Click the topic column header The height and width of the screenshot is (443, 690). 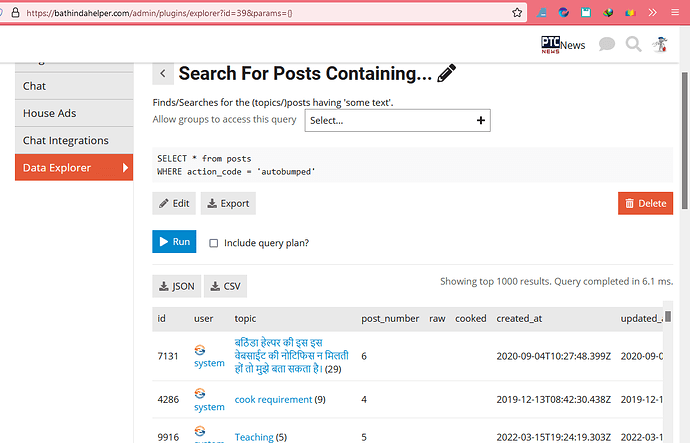pyautogui.click(x=245, y=319)
